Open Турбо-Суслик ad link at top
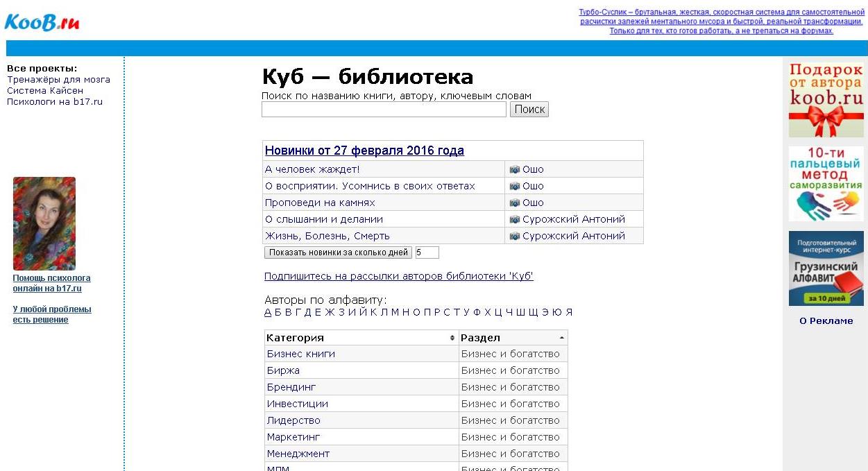 click(722, 22)
